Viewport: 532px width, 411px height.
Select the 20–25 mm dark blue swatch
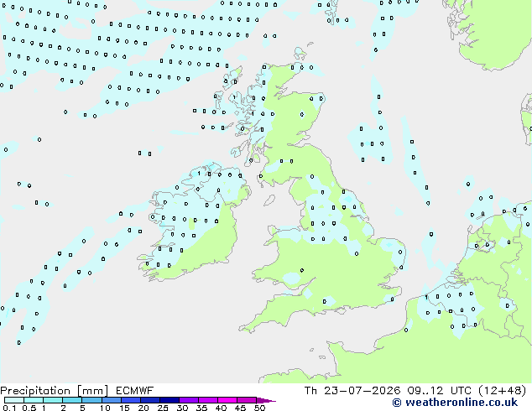tap(149, 400)
